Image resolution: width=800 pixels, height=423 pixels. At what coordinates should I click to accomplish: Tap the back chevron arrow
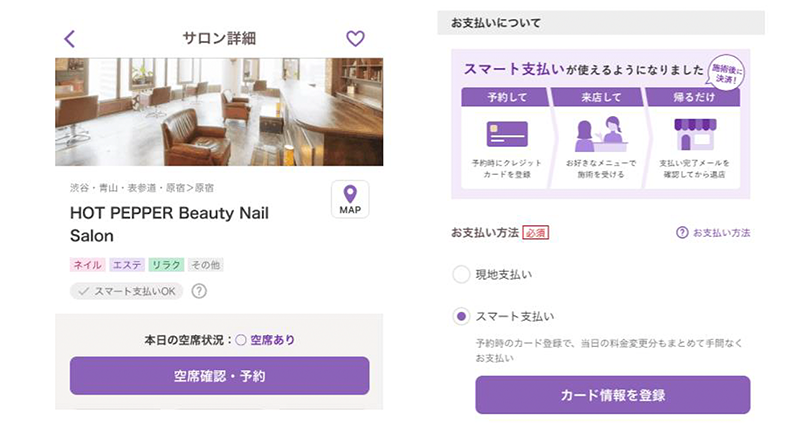69,39
